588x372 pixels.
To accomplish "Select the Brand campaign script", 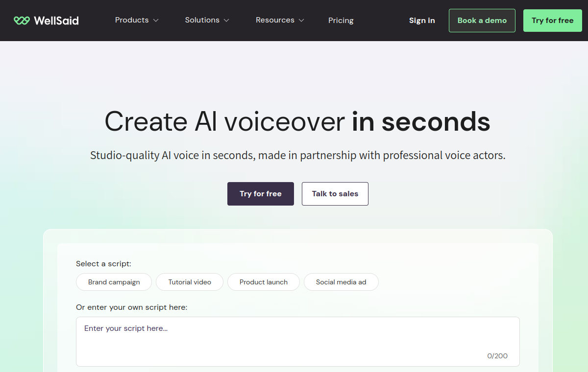I will tap(114, 282).
